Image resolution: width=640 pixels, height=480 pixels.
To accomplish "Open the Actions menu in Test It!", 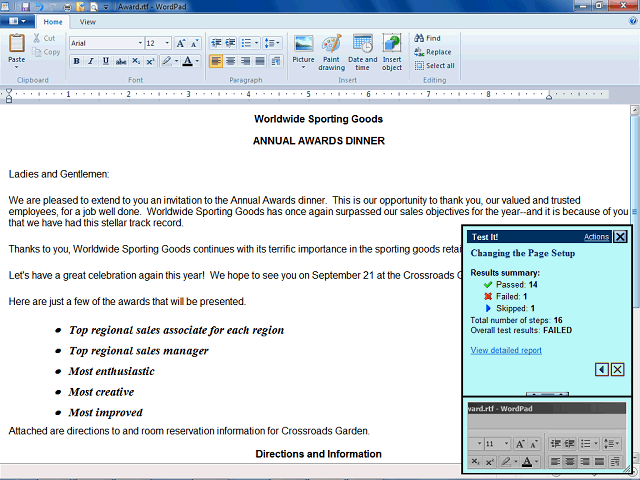I will coord(596,237).
